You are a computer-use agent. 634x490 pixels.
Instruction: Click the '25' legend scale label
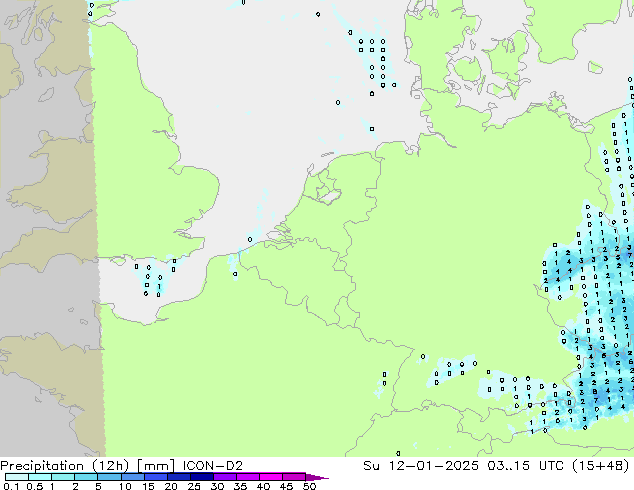pos(194,486)
